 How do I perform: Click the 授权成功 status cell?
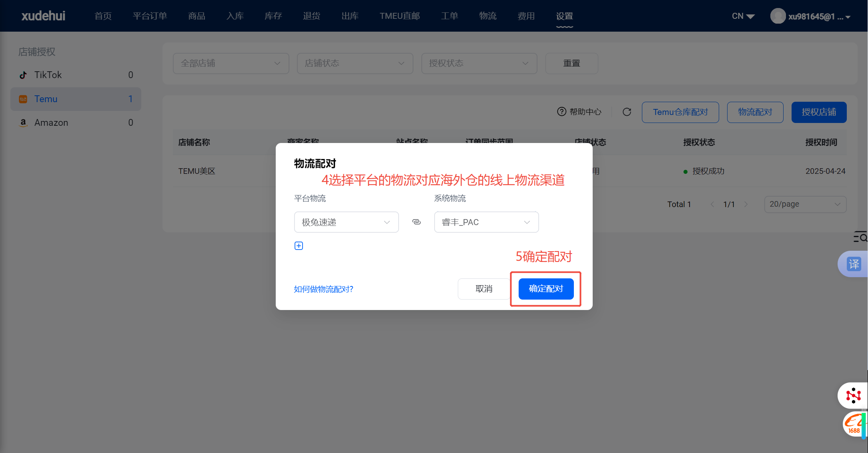(704, 171)
